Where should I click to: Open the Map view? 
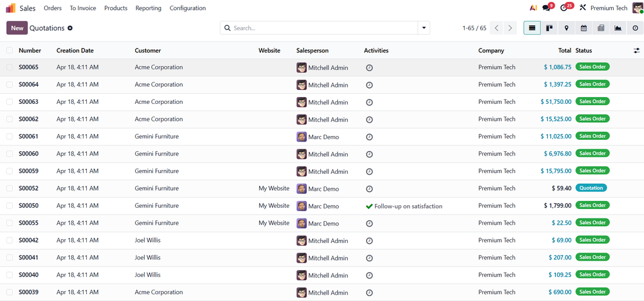click(567, 28)
